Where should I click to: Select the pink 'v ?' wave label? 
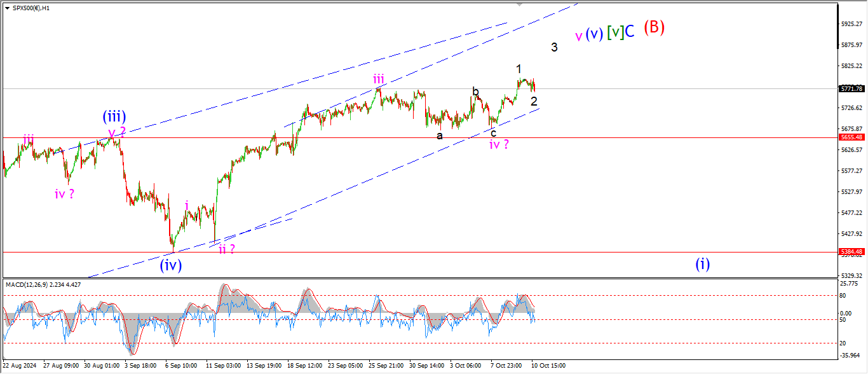pos(117,133)
